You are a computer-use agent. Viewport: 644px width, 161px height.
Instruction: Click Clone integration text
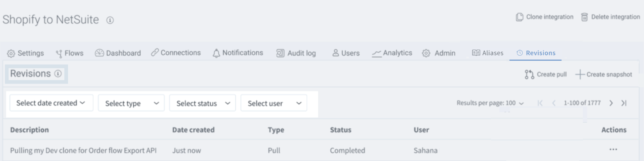tap(550, 17)
